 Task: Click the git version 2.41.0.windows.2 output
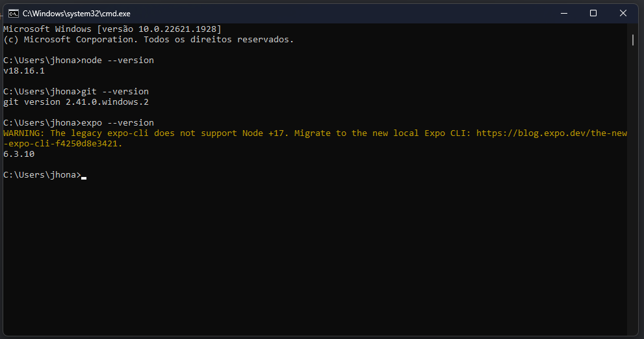[x=76, y=102]
